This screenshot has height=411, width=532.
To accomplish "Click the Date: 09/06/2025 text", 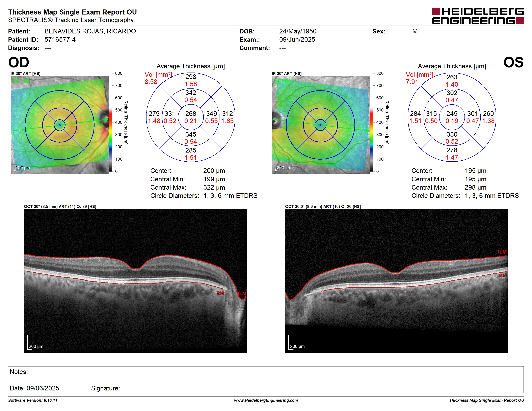I will pos(34,388).
